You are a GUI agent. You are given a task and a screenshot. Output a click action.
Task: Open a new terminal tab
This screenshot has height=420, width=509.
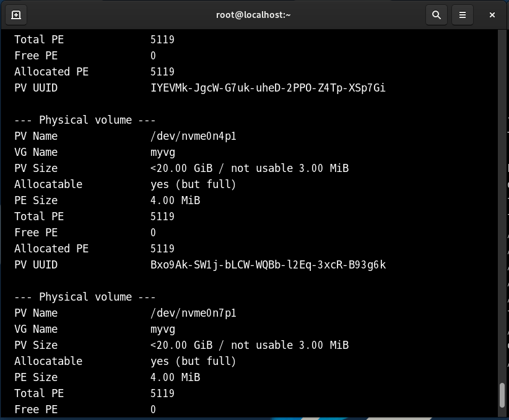coord(16,15)
